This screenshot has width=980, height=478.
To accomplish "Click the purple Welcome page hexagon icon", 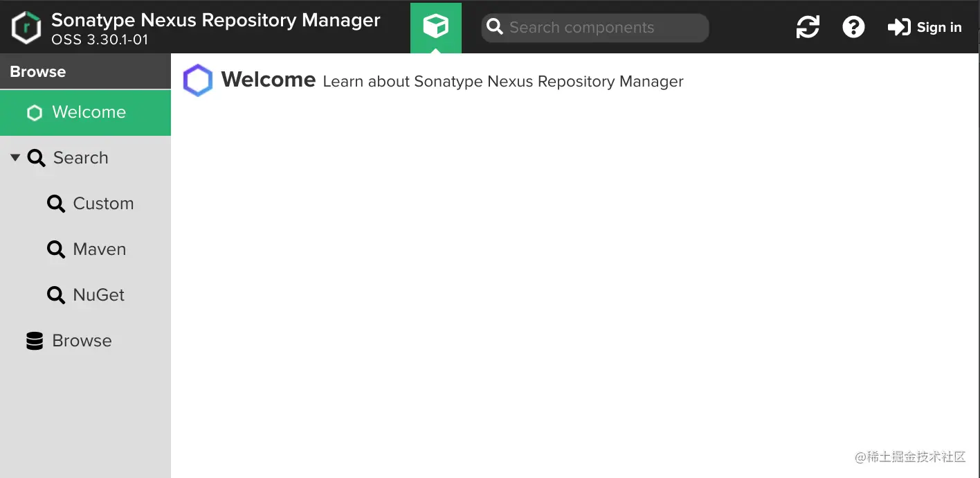I will tap(198, 80).
